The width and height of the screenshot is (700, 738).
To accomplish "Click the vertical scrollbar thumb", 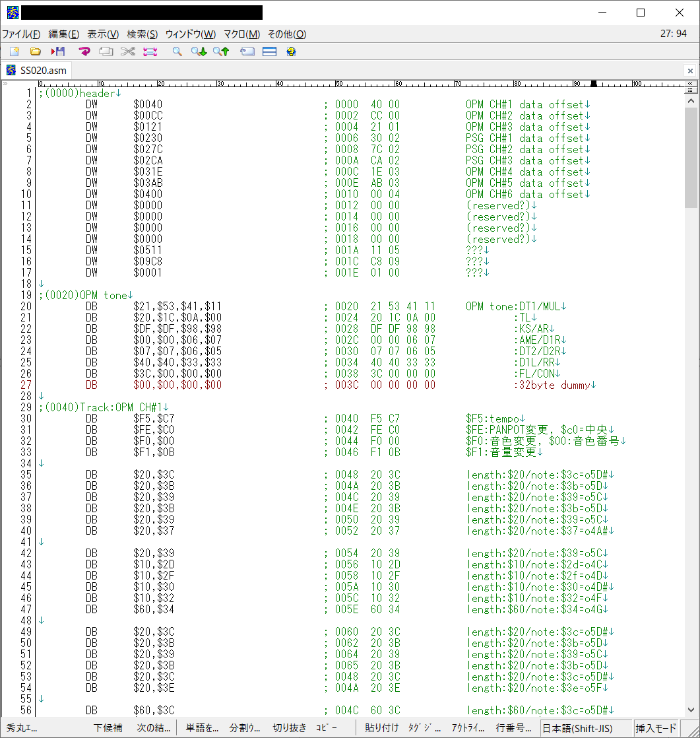I will [x=691, y=158].
